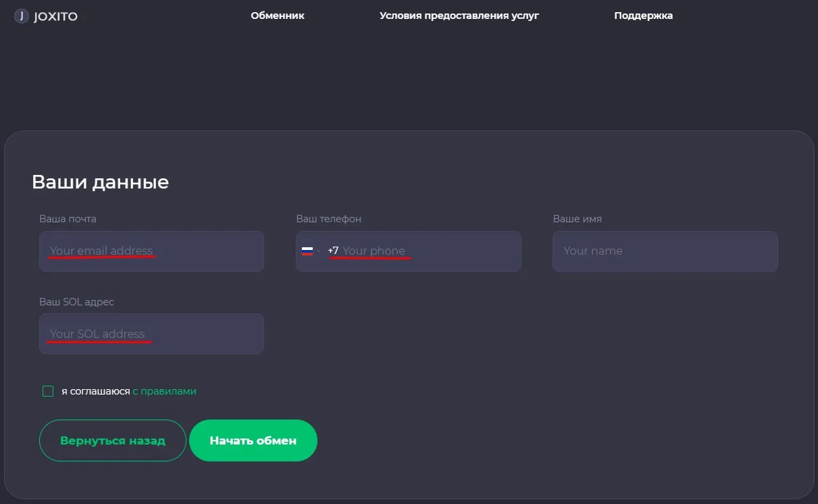The height and width of the screenshot is (504, 818).
Task: Click the JOXITO brand name text
Action: click(x=56, y=16)
